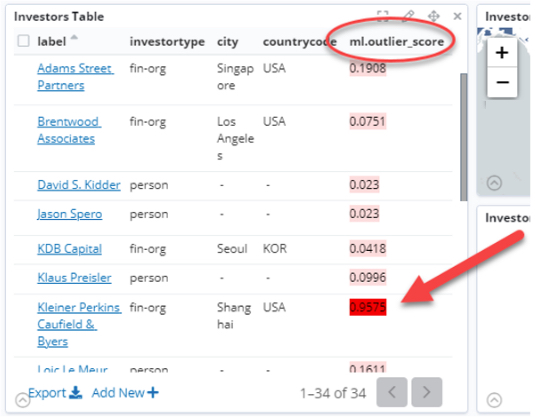
Task: Close the Investors Table panel
Action: 457,16
